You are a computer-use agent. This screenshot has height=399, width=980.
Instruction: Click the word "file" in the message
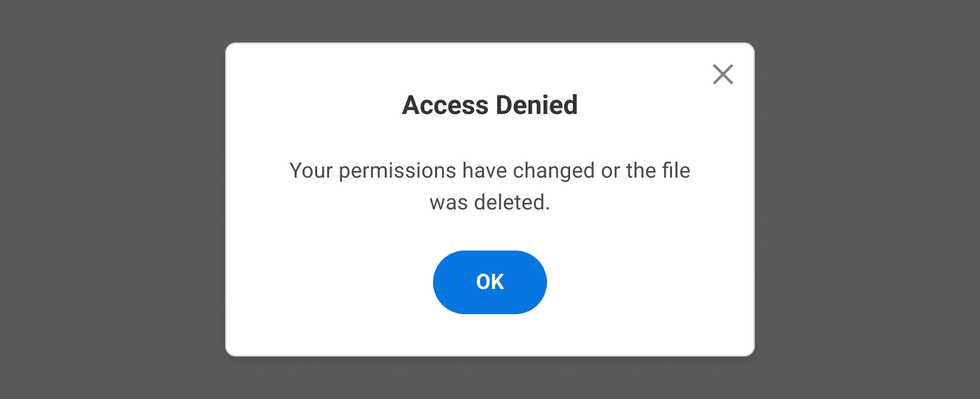(x=675, y=171)
